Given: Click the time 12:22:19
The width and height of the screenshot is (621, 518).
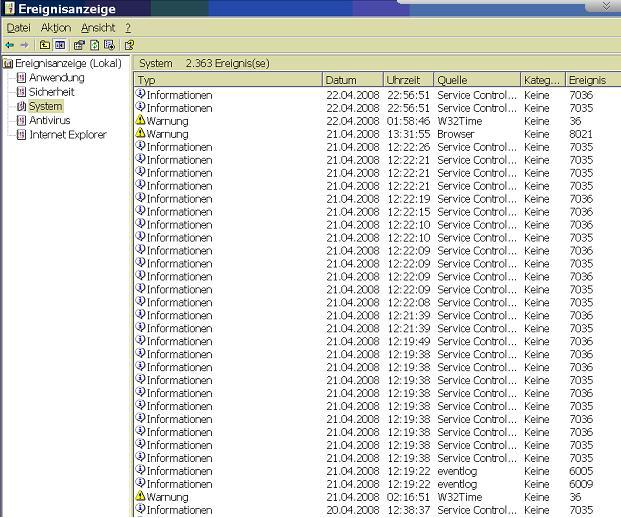Looking at the screenshot, I should pyautogui.click(x=409, y=199).
